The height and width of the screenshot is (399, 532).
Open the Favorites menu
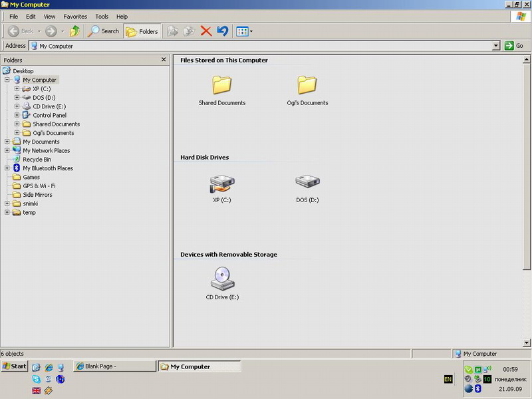(74, 16)
